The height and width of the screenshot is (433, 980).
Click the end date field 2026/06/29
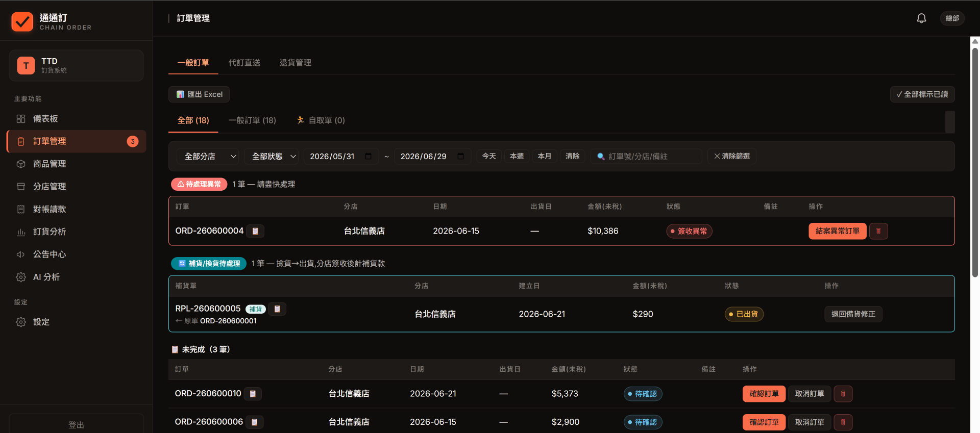point(432,156)
